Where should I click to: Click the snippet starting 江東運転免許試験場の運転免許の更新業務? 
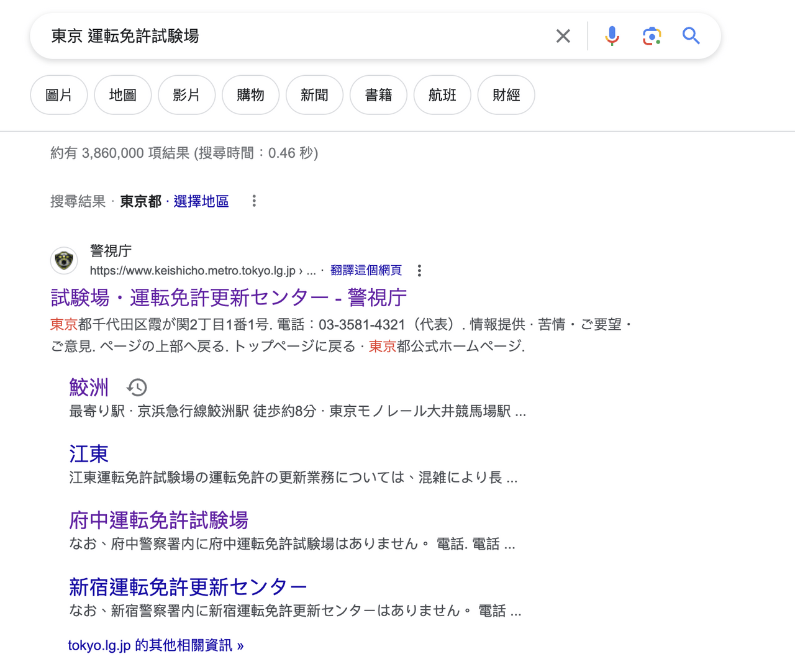pyautogui.click(x=293, y=478)
